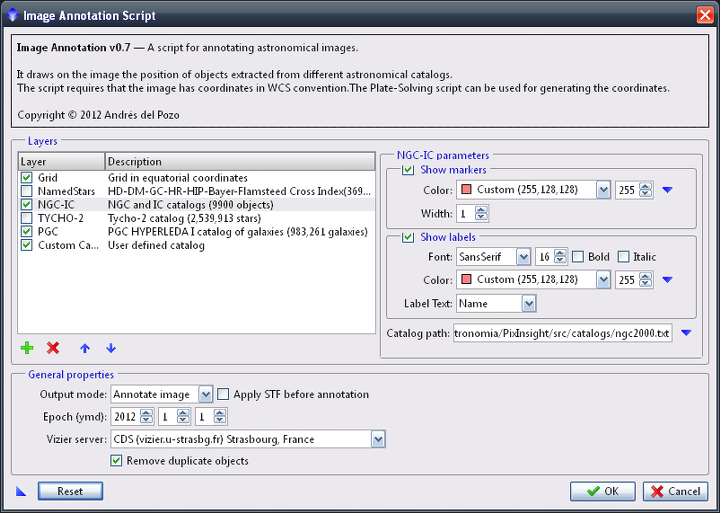Open marker color picker blue triangle
Screen dimensions: 720x513
668,190
